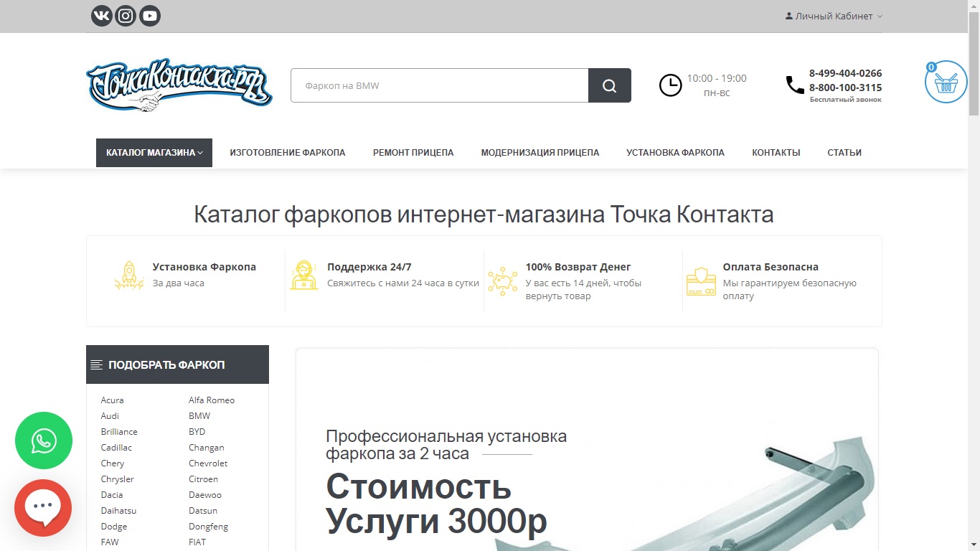Click the search magnifier button
This screenshot has width=980, height=551.
point(610,85)
